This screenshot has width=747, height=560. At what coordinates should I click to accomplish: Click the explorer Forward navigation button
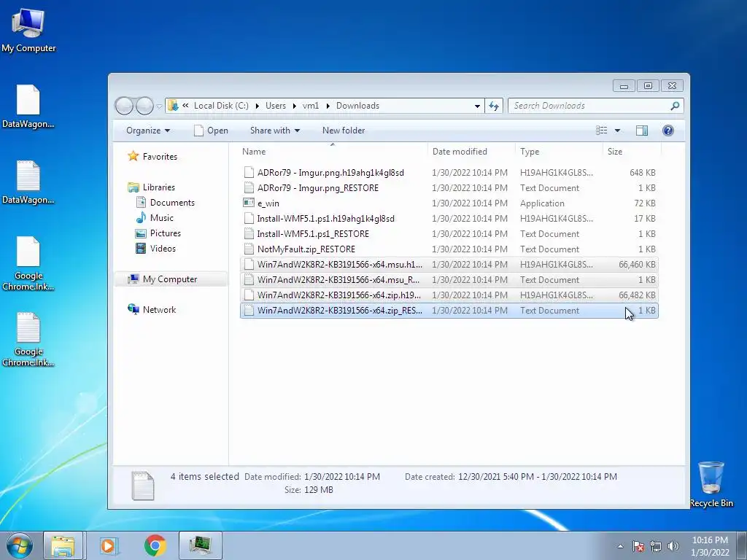pyautogui.click(x=144, y=106)
